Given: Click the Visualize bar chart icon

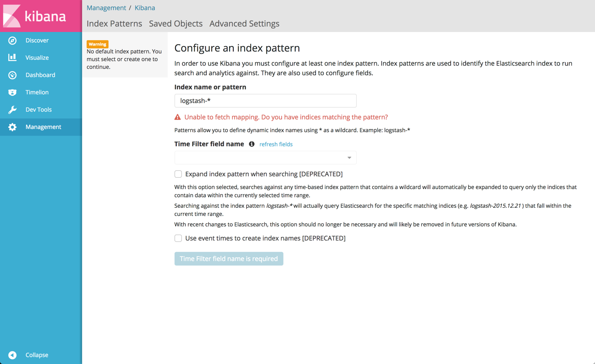Looking at the screenshot, I should point(12,57).
